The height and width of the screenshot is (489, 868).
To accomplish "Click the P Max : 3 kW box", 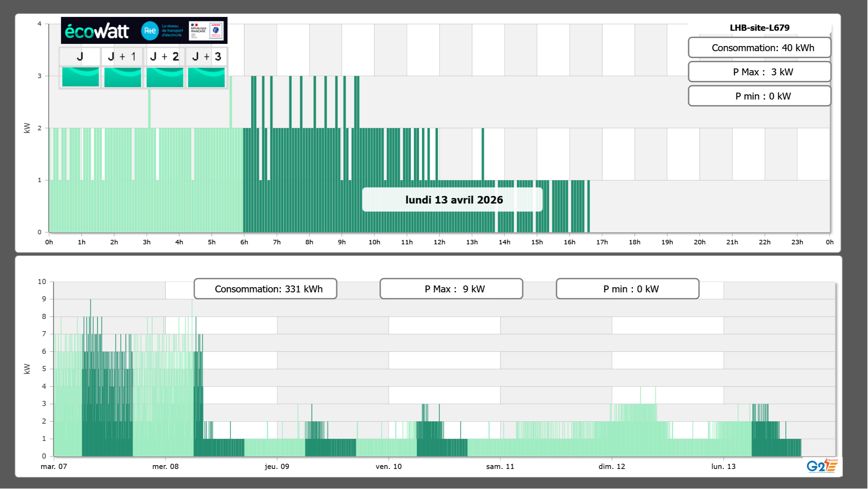I will click(x=759, y=72).
